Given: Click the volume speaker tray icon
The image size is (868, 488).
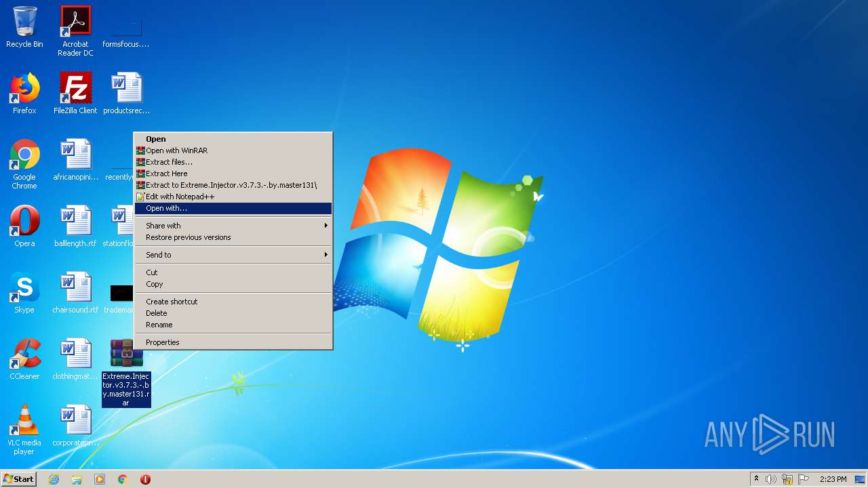Looking at the screenshot, I should pos(771,479).
